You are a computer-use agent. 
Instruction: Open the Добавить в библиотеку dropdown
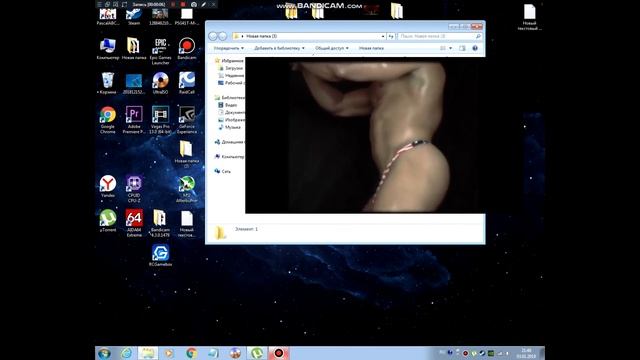click(280, 48)
